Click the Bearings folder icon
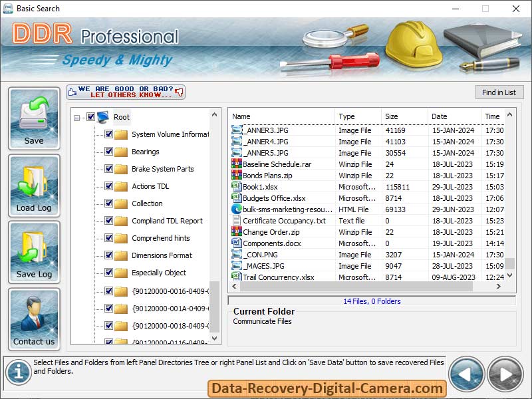This screenshot has width=532, height=399. 121,152
